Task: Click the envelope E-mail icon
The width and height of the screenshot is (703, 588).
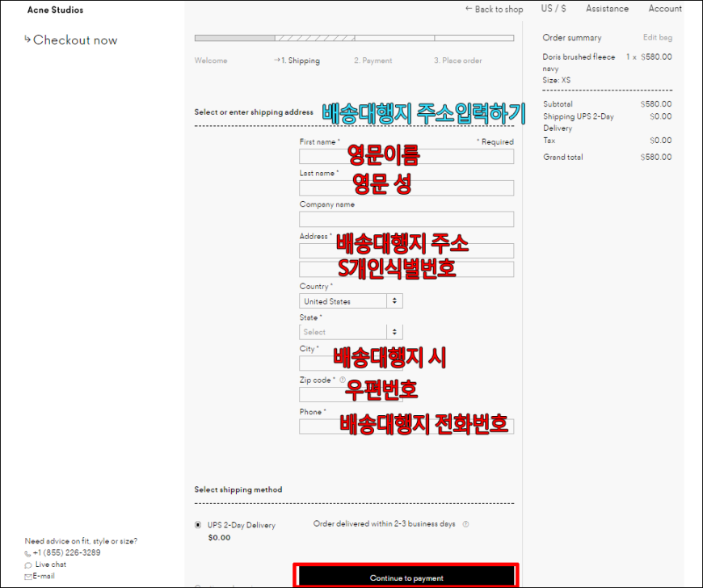Action: 28,577
